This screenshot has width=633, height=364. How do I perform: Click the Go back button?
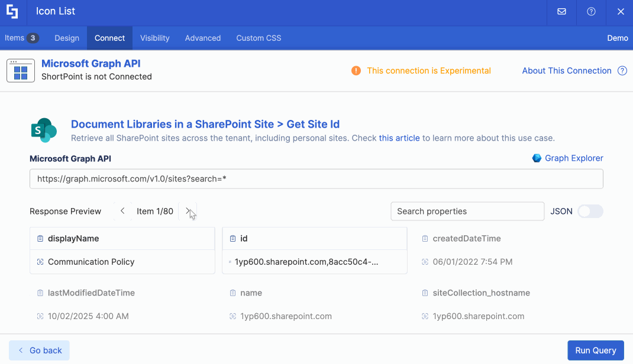39,350
